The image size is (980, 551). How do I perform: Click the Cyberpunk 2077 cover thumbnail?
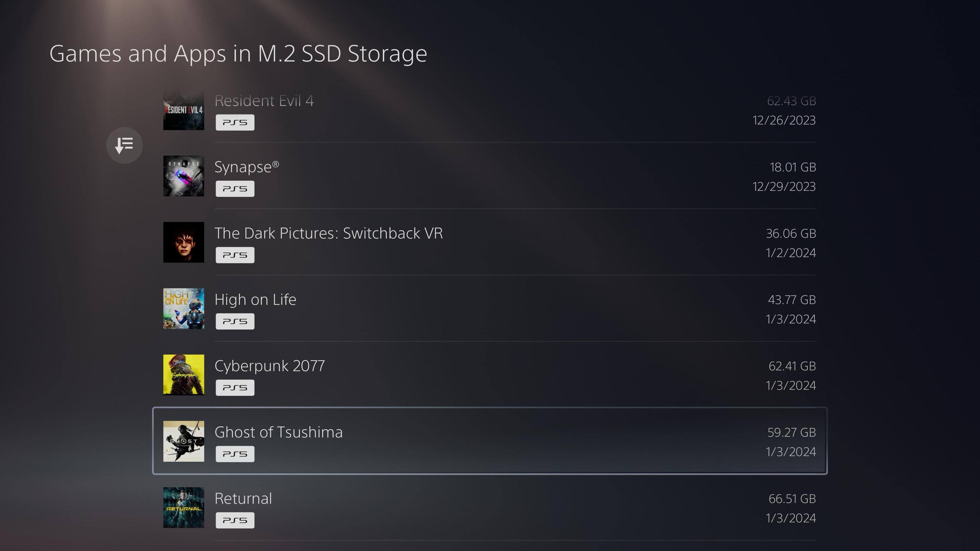[x=184, y=375]
